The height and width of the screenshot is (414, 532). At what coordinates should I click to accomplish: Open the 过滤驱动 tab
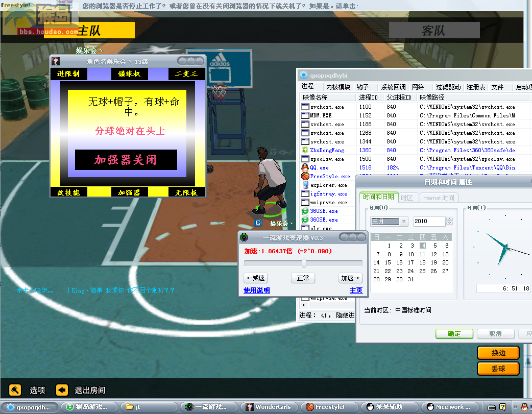pos(448,87)
